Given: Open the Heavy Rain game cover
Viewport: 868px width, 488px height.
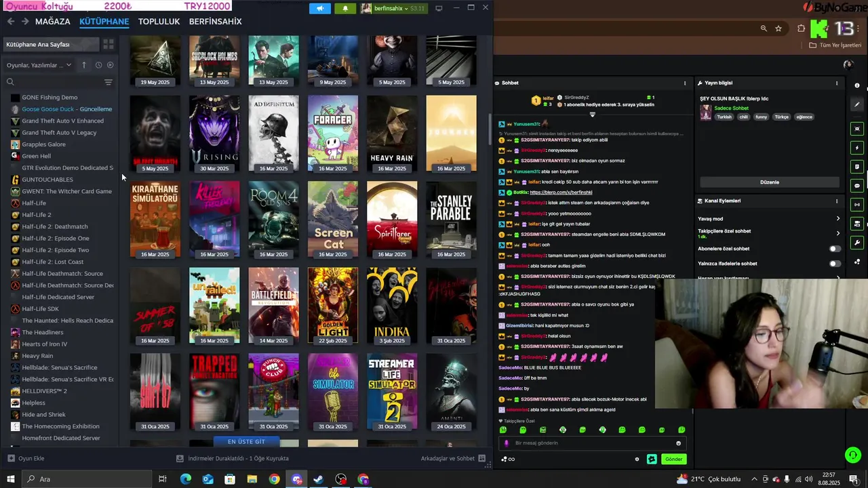Looking at the screenshot, I should pyautogui.click(x=392, y=134).
